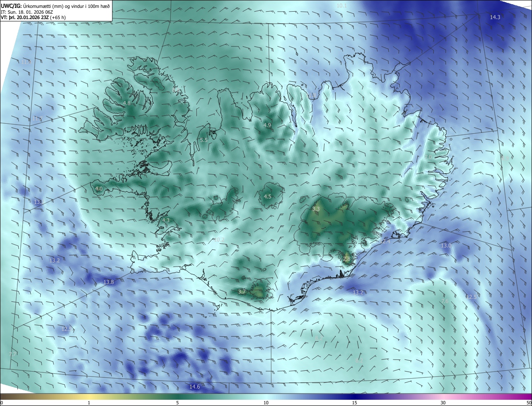Screen dimensions: 532x406
Task: Select the 10.1 value label
Action: [341, 5]
